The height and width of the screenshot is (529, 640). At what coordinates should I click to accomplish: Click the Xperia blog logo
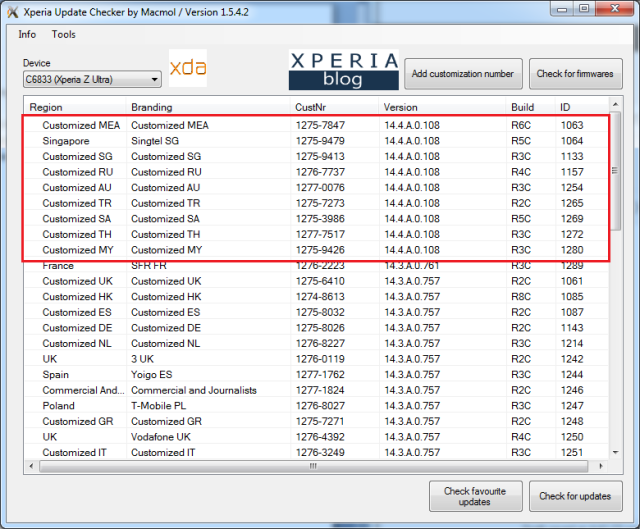[344, 70]
